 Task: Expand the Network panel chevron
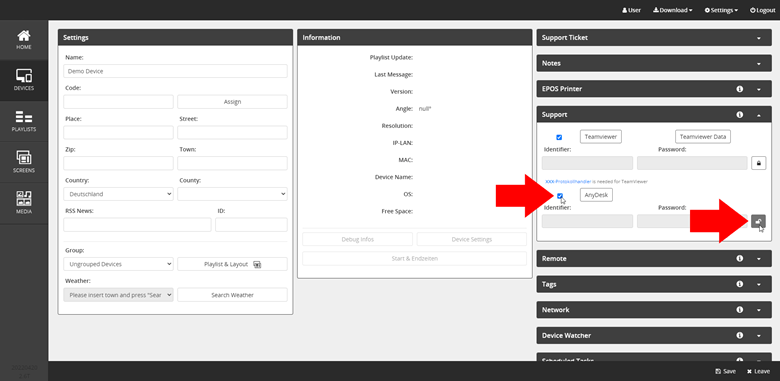pos(759,310)
